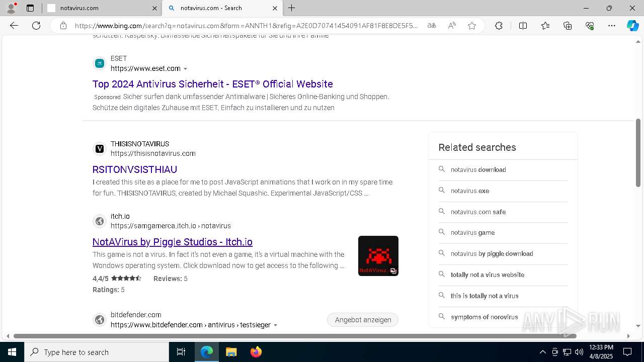Click the vertical scrollbar thumb

pyautogui.click(x=638, y=152)
